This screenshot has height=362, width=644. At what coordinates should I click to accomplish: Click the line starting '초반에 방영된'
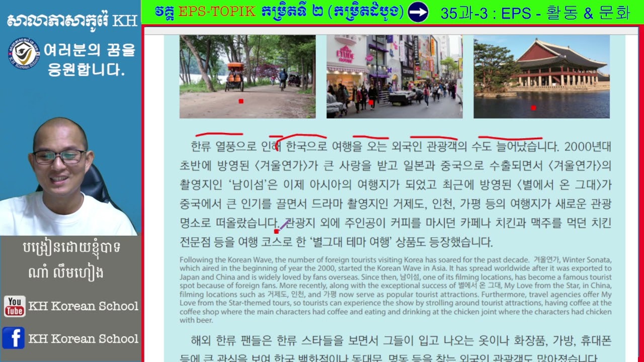click(x=395, y=165)
